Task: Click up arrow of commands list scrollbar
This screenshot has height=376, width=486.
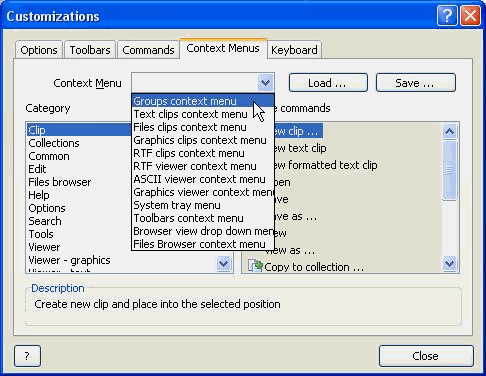Action: coord(449,131)
